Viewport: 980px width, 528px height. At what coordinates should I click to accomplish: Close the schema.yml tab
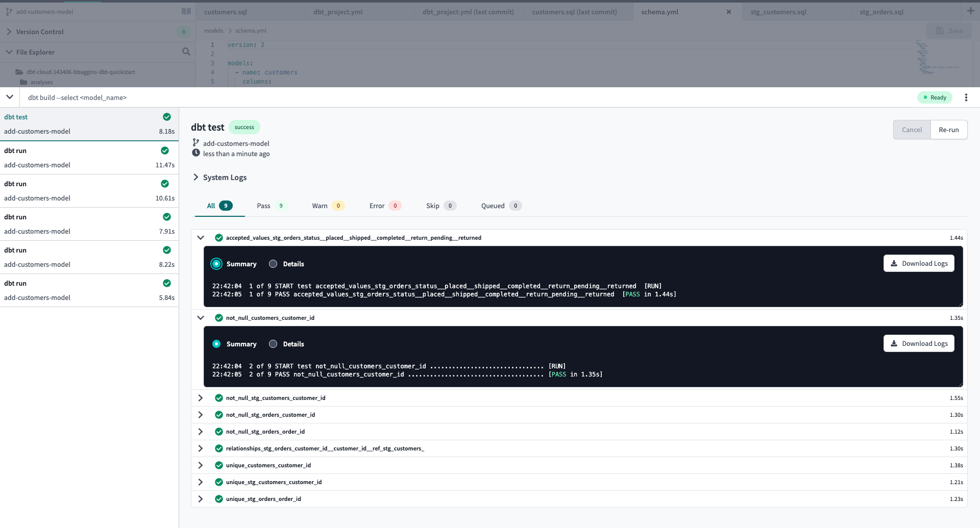click(729, 12)
